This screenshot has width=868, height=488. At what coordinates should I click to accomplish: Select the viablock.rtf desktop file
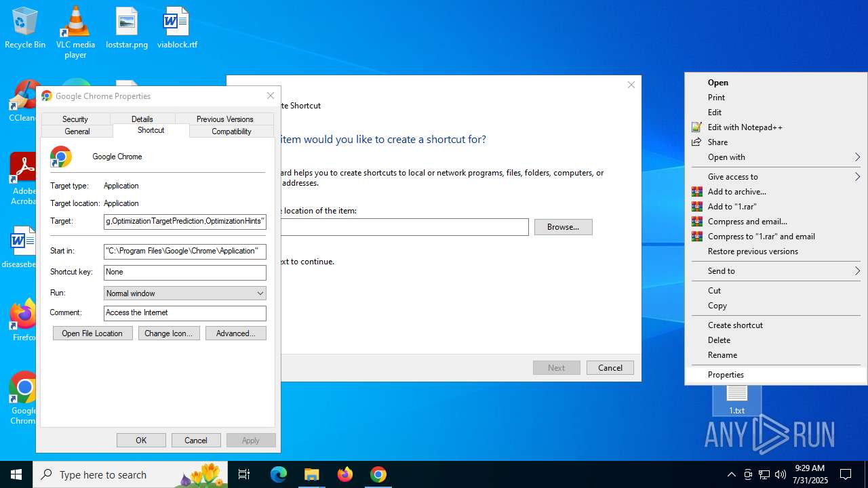tap(177, 28)
